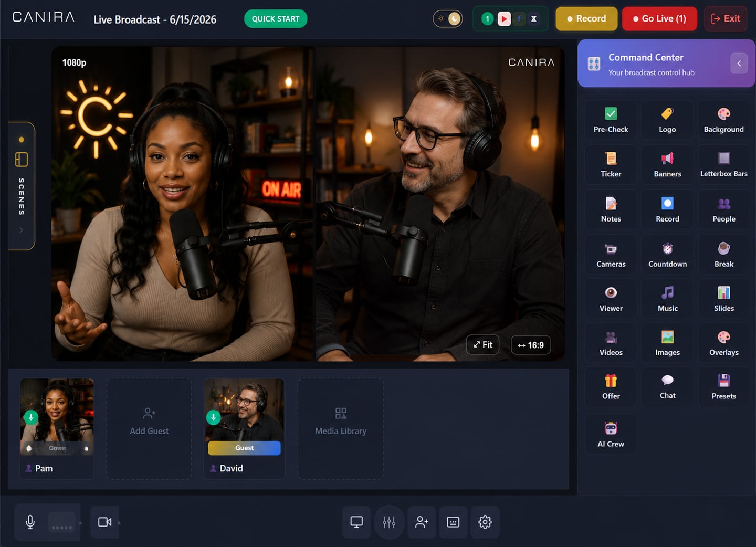756x547 pixels.
Task: Open the People tool
Action: (723, 210)
